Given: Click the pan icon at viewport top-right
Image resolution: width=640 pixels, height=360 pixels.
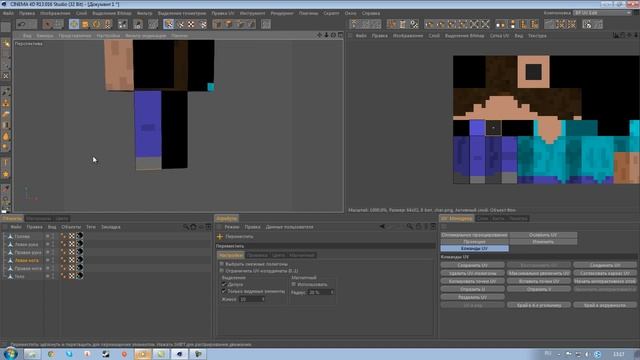Looking at the screenshot, I should coord(320,35).
